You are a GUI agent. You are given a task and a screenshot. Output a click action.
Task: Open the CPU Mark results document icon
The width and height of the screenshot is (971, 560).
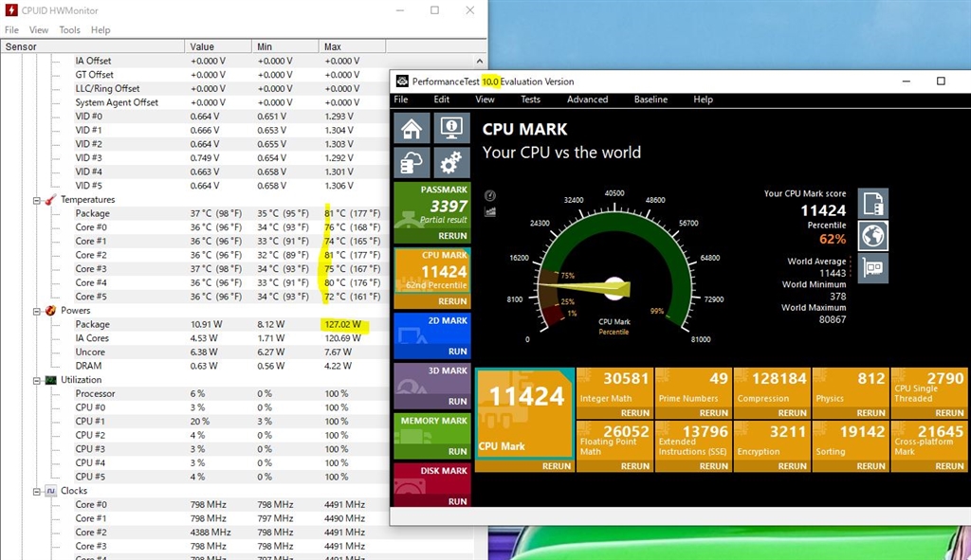872,204
